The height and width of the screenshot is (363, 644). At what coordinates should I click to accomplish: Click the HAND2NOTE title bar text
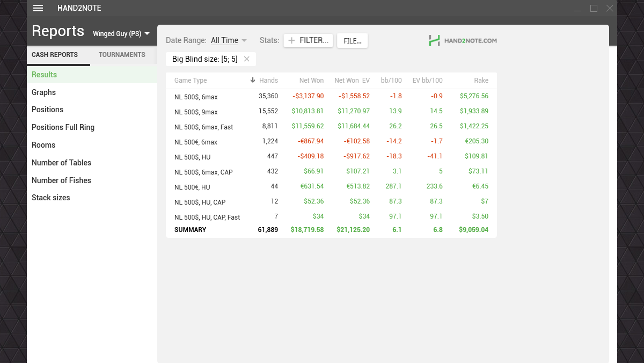click(x=79, y=8)
